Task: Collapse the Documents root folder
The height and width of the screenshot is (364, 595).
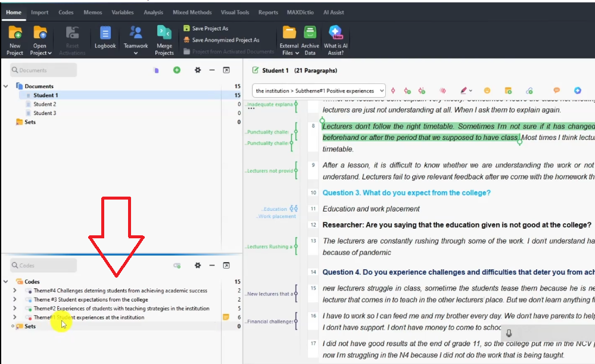Action: click(6, 86)
